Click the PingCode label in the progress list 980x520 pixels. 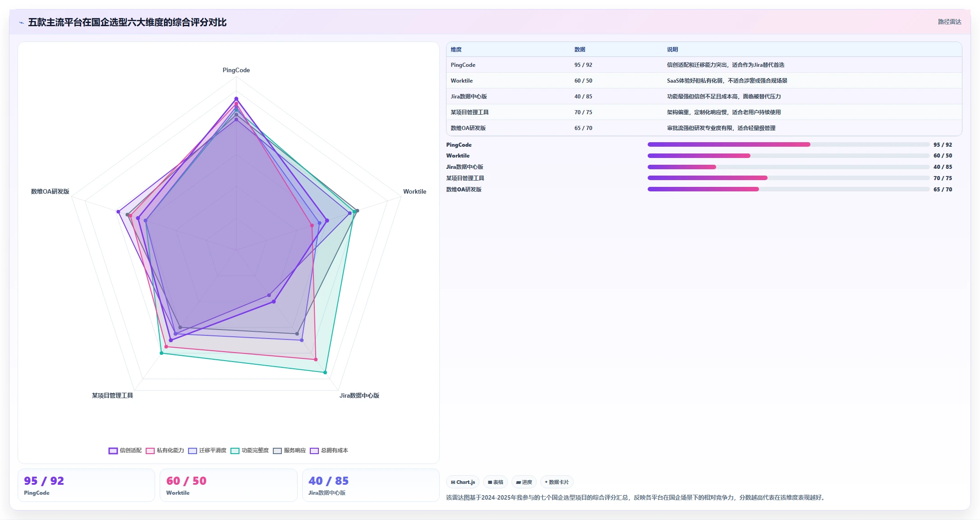tap(459, 145)
